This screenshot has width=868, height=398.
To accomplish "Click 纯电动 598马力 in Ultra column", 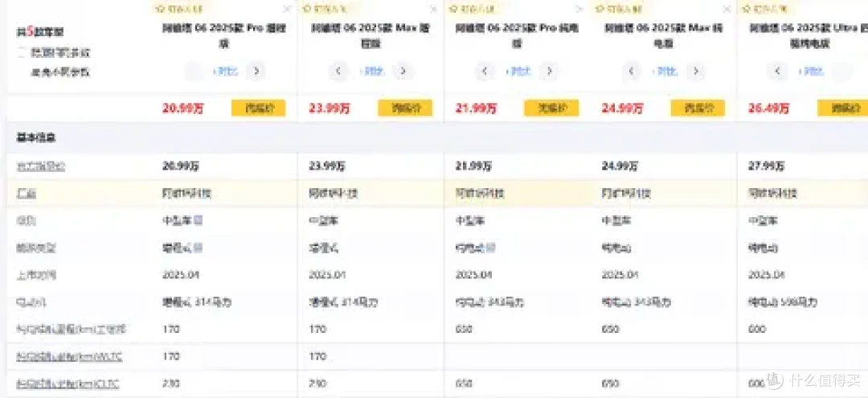I will pos(783,302).
